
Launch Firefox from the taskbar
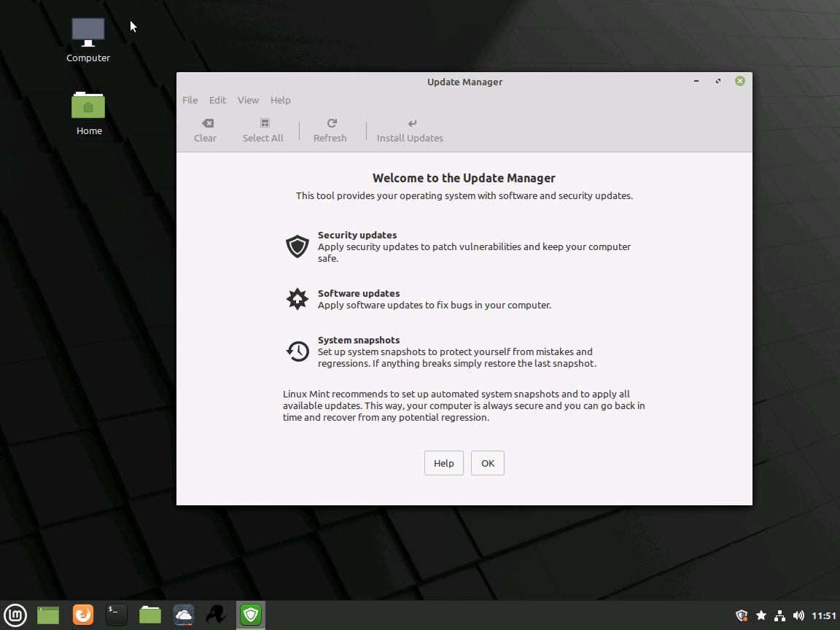click(82, 615)
